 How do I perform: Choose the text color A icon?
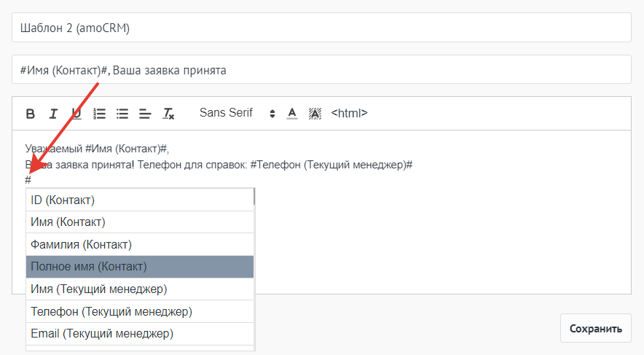pos(292,114)
